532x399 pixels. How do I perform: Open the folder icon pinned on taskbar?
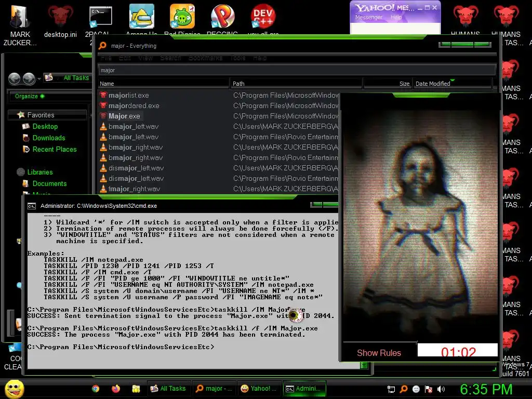click(136, 389)
